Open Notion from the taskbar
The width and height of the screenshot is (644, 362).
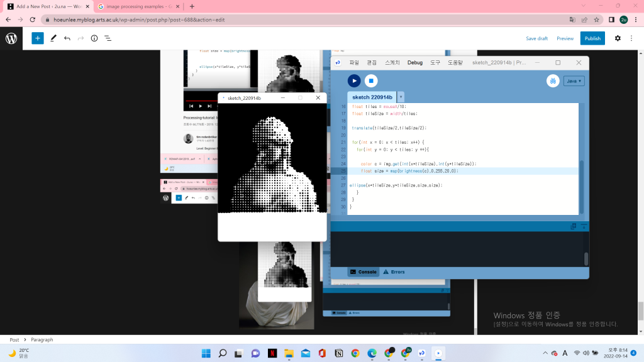click(x=339, y=353)
